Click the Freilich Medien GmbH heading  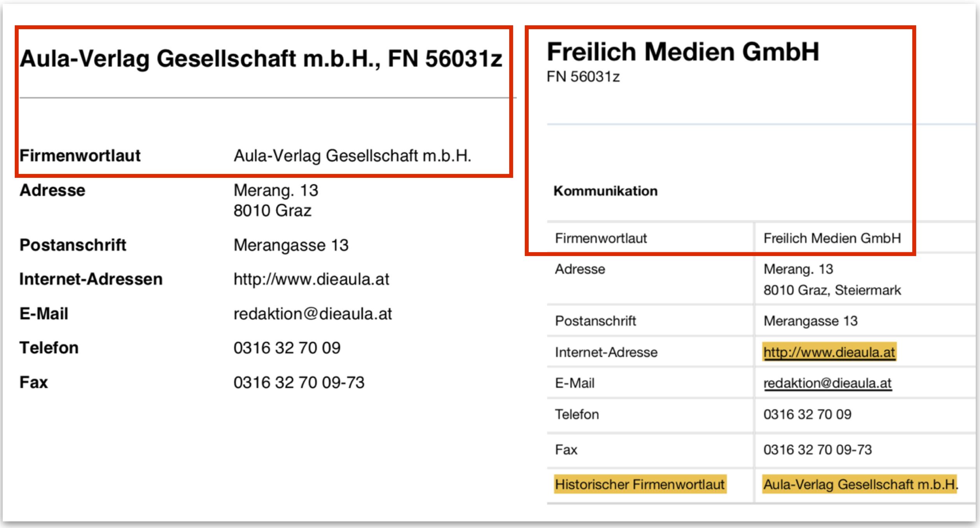point(683,52)
